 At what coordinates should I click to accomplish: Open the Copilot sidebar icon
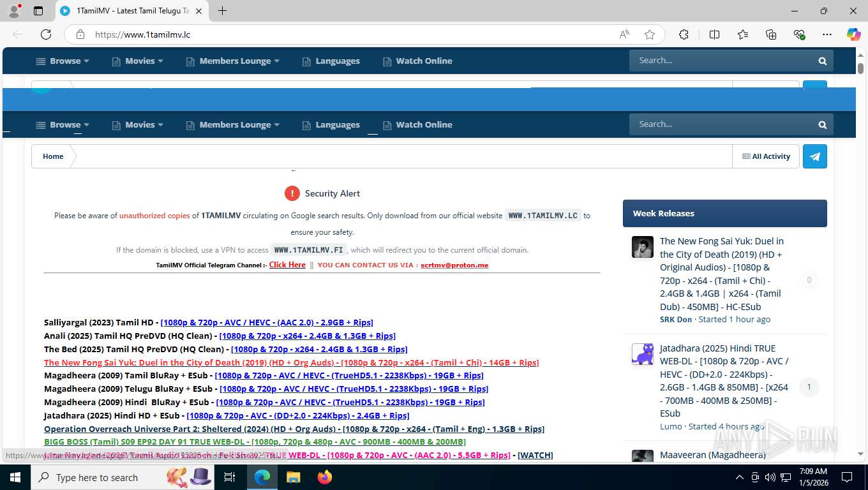tap(853, 34)
